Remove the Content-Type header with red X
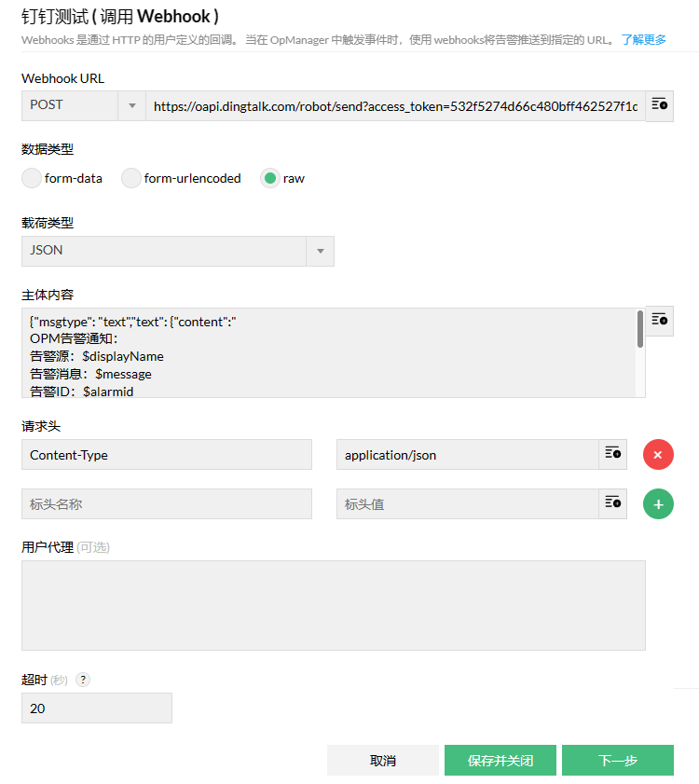699x784 pixels. click(658, 455)
